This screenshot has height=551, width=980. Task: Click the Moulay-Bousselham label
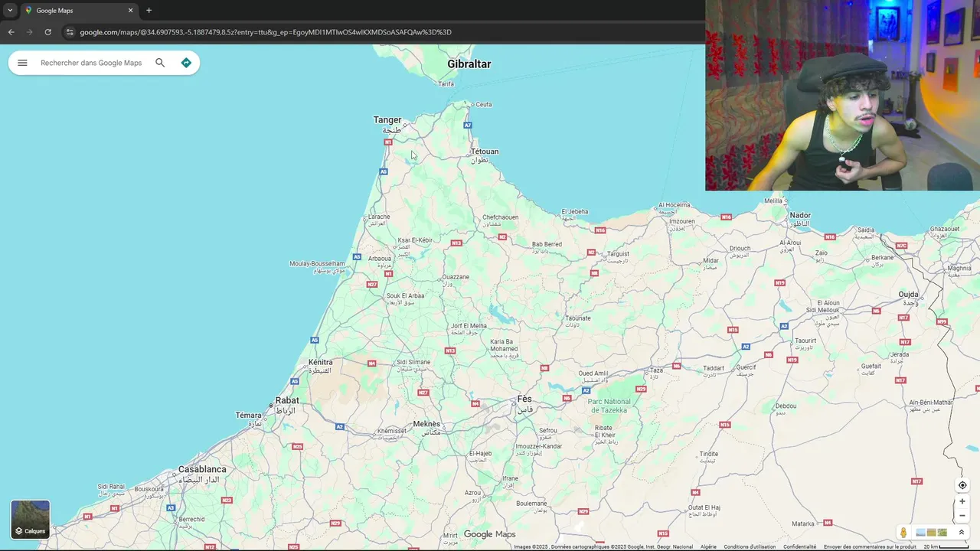tap(317, 264)
